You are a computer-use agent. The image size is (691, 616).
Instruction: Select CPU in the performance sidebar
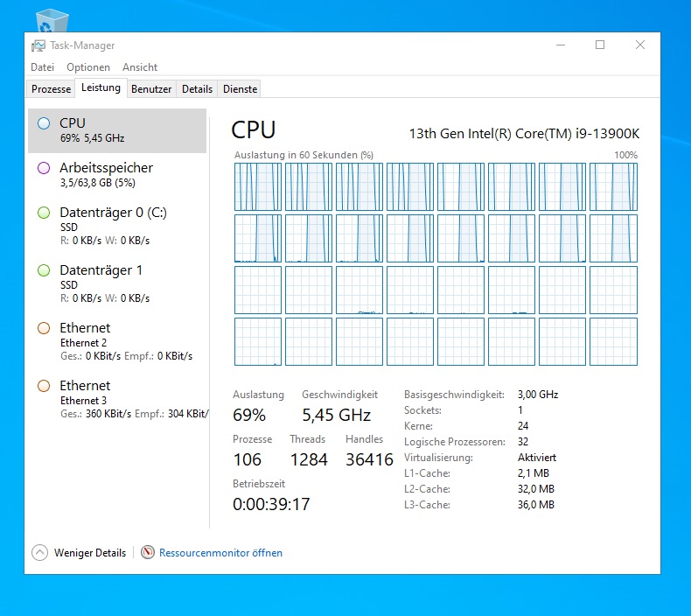click(x=117, y=130)
